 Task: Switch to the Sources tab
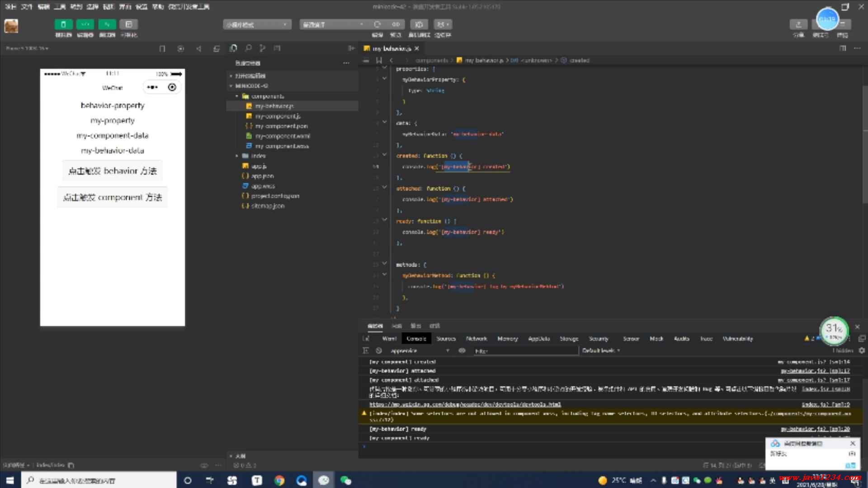(x=446, y=338)
